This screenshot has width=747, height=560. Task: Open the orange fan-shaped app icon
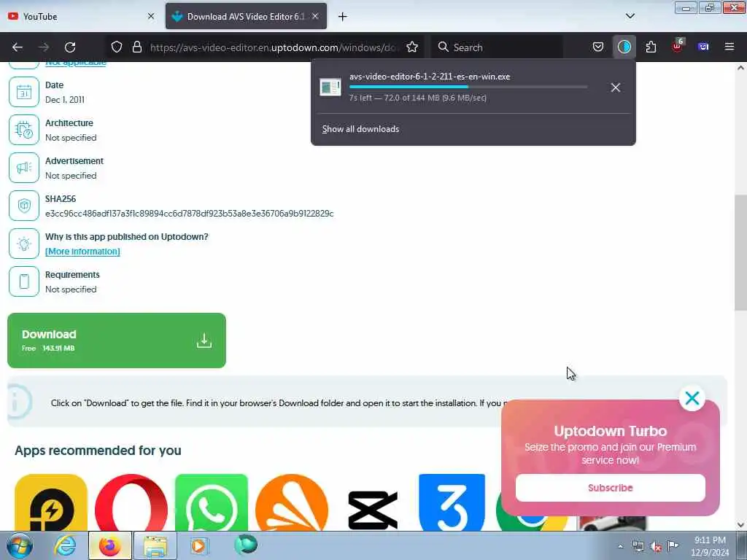pyautogui.click(x=292, y=502)
